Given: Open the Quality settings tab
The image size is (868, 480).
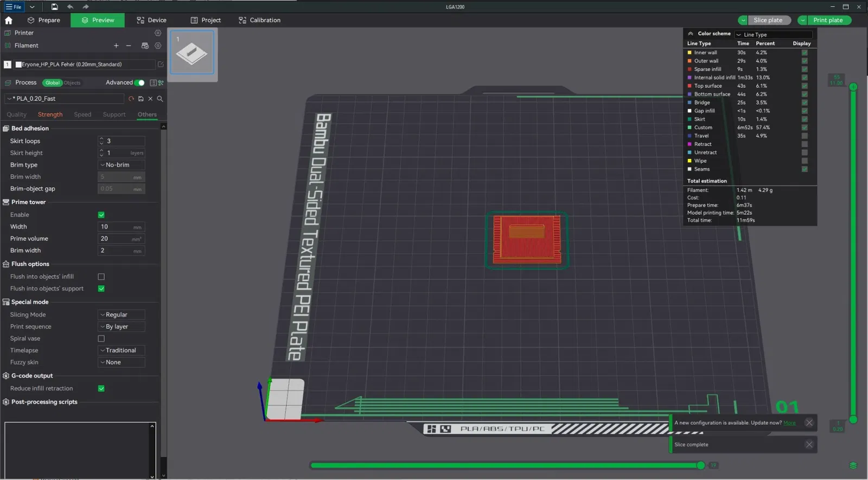Looking at the screenshot, I should point(16,114).
